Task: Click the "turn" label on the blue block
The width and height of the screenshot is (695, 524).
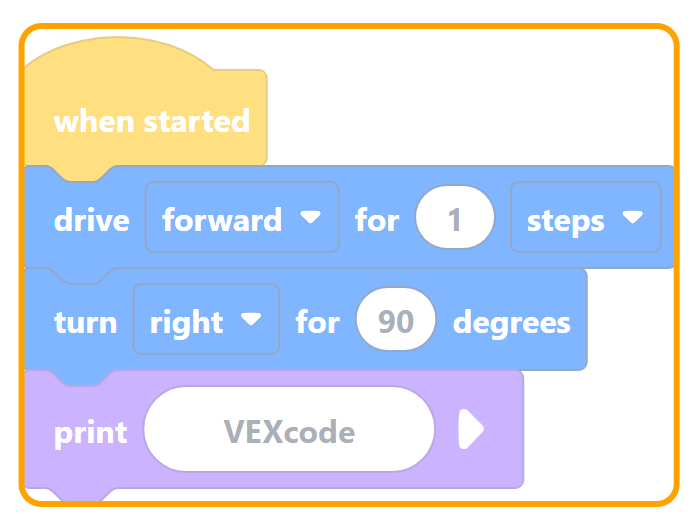Action: click(85, 322)
